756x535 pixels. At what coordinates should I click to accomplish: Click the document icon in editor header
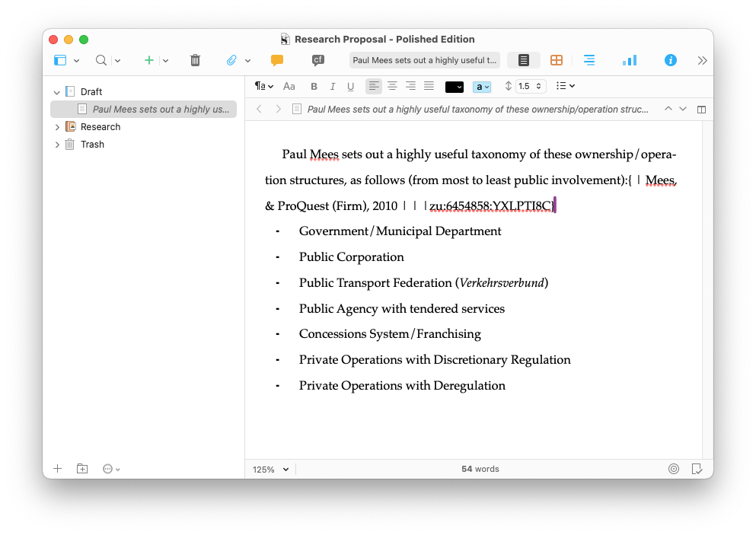click(x=296, y=110)
